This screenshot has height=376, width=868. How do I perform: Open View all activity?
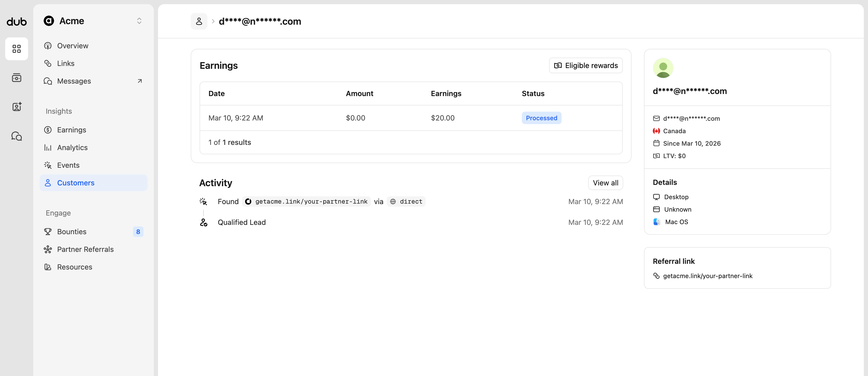tap(606, 183)
